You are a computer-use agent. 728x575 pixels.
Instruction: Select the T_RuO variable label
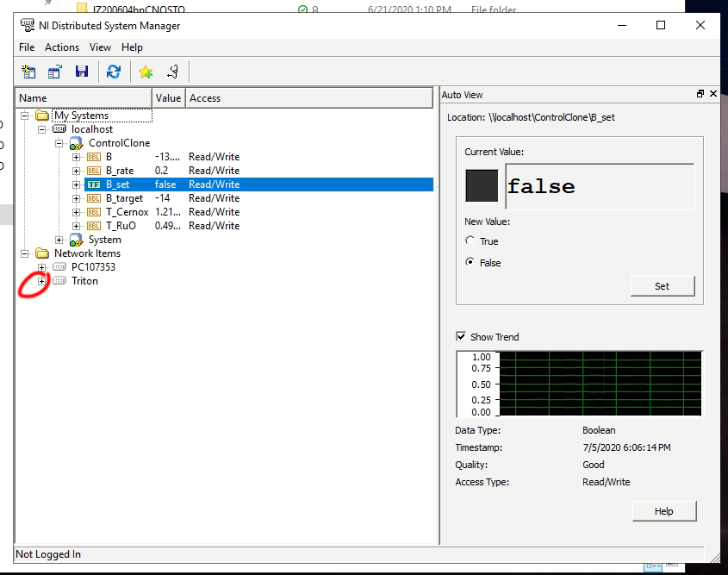[x=121, y=226]
